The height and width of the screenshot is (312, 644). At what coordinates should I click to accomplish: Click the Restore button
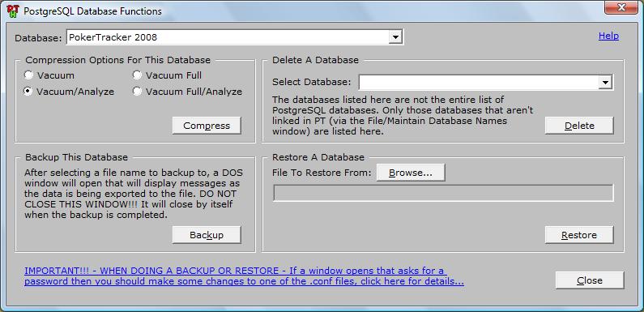579,235
